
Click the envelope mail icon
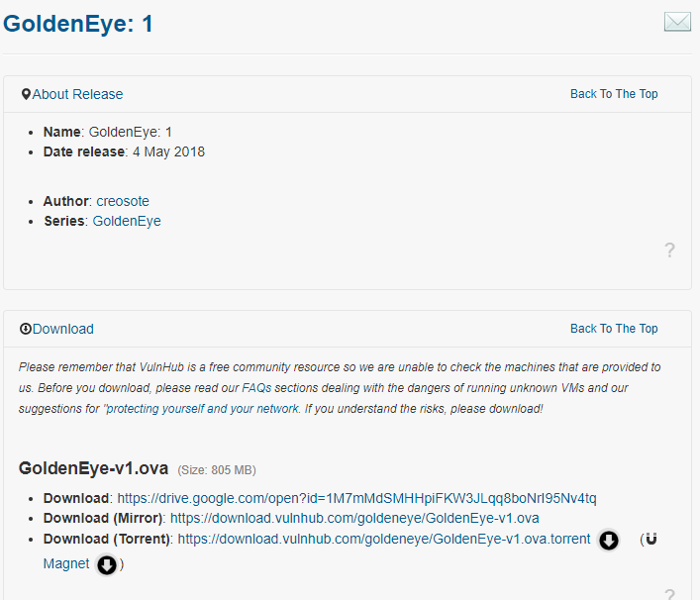(x=677, y=22)
